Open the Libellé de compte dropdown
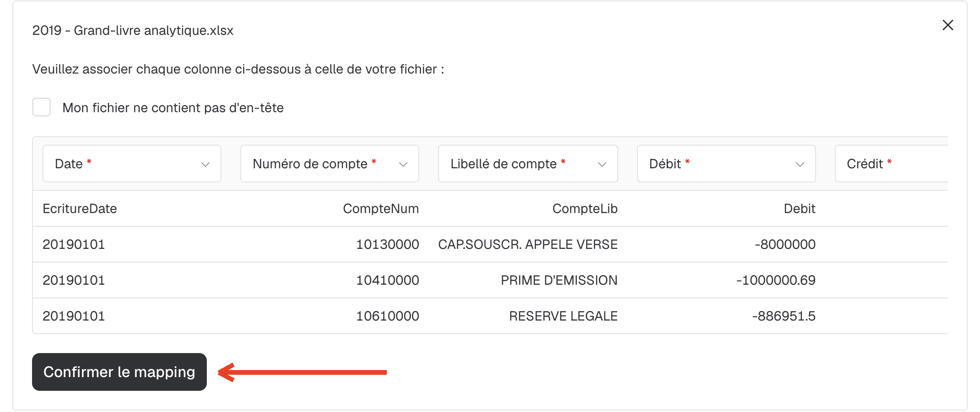980x412 pixels. point(528,164)
